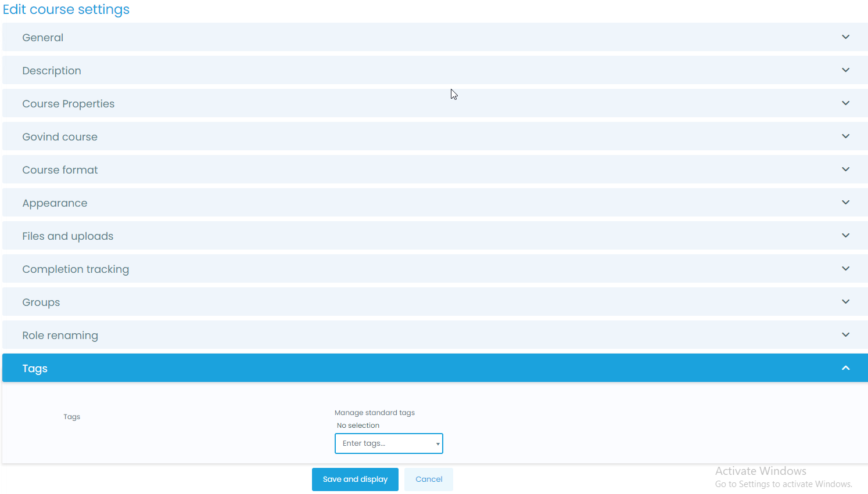
Task: Open the Course format section heading
Action: coord(60,170)
